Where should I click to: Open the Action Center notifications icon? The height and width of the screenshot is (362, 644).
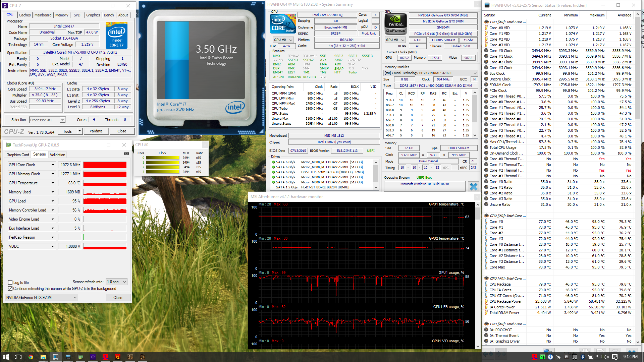pos(615,357)
